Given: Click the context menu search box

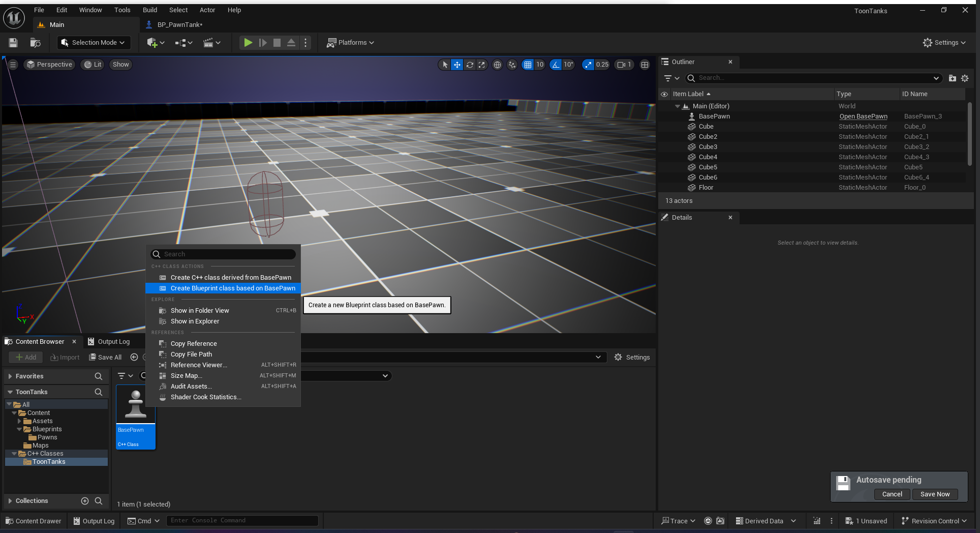Looking at the screenshot, I should 223,254.
